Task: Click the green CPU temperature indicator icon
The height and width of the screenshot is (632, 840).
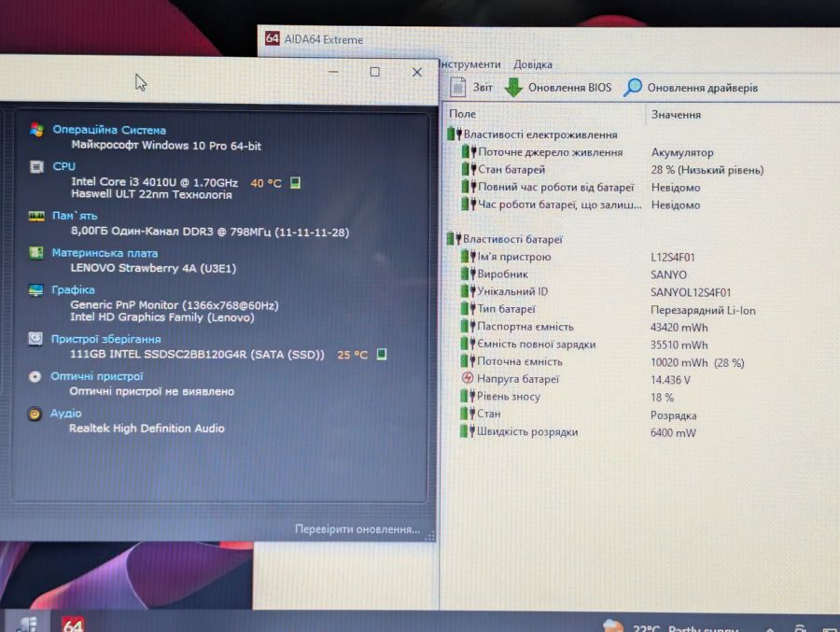Action: (295, 183)
